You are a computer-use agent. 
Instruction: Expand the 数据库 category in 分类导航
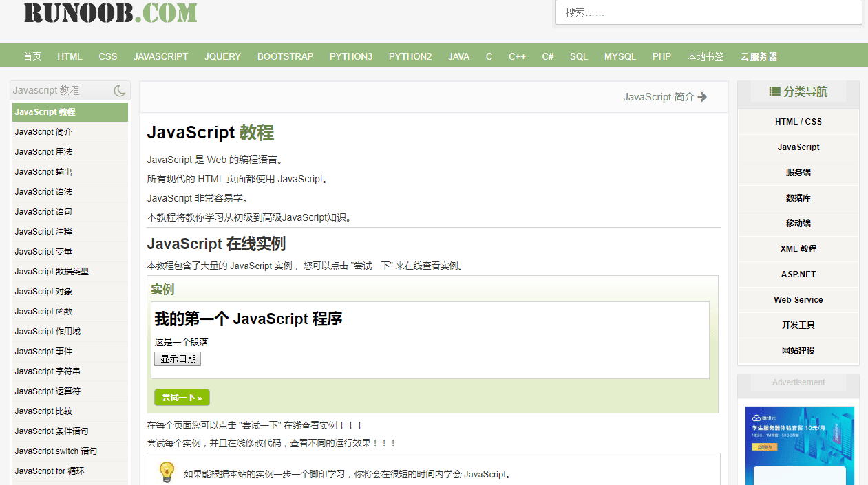click(x=798, y=198)
